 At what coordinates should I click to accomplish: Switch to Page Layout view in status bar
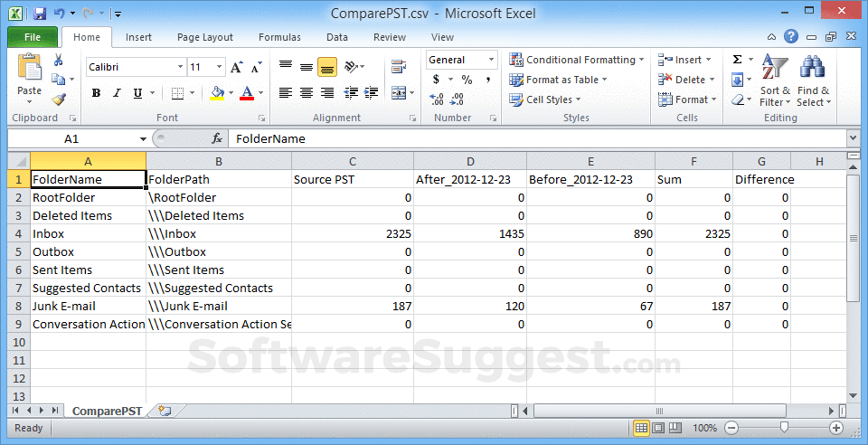(x=658, y=428)
